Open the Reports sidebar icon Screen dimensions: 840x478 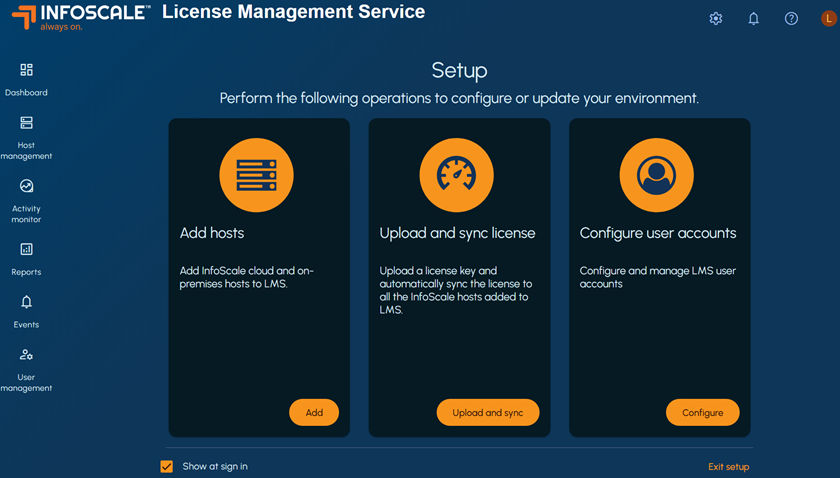point(26,249)
